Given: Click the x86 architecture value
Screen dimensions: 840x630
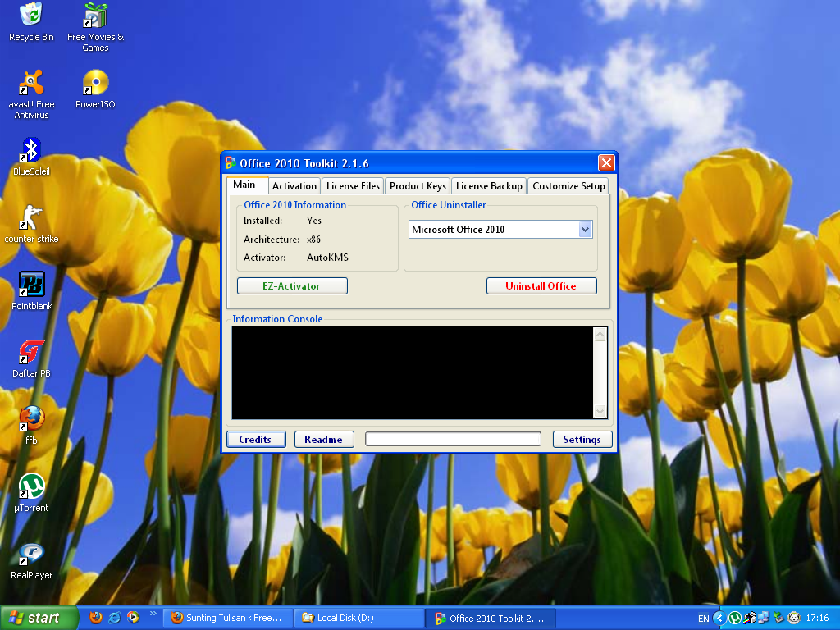Looking at the screenshot, I should pyautogui.click(x=314, y=240).
